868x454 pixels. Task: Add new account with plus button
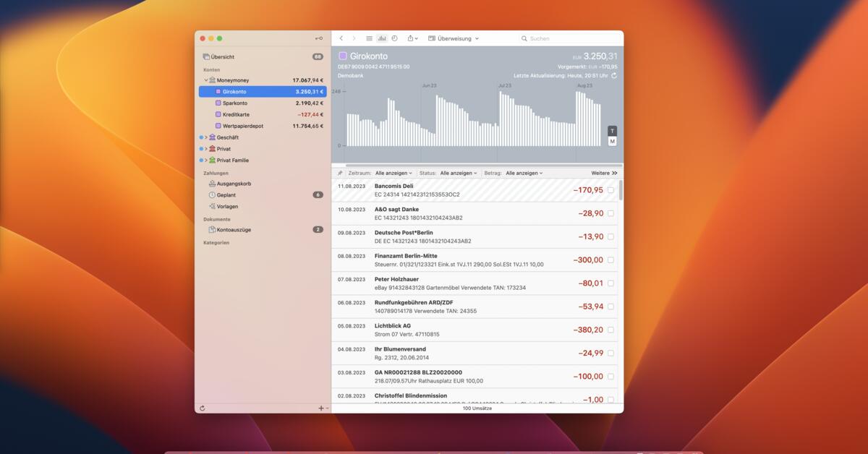319,408
